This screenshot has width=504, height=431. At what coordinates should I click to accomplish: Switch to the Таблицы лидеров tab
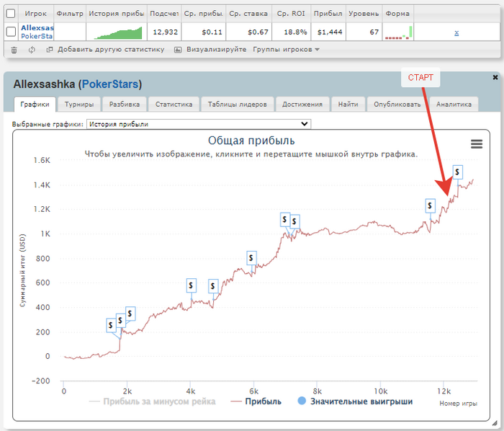point(237,105)
